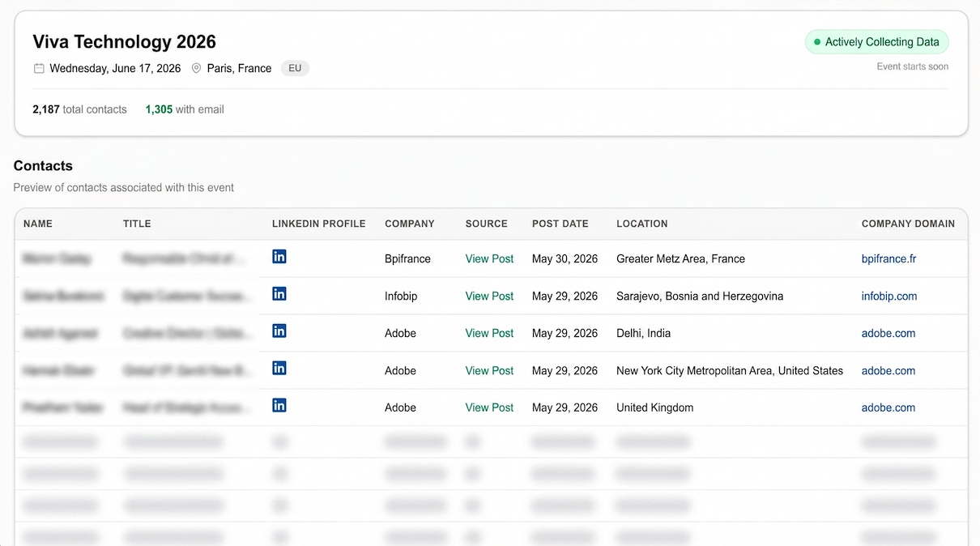The height and width of the screenshot is (546, 980).
Task: View Post for United Kingdom contact
Action: [x=489, y=408]
